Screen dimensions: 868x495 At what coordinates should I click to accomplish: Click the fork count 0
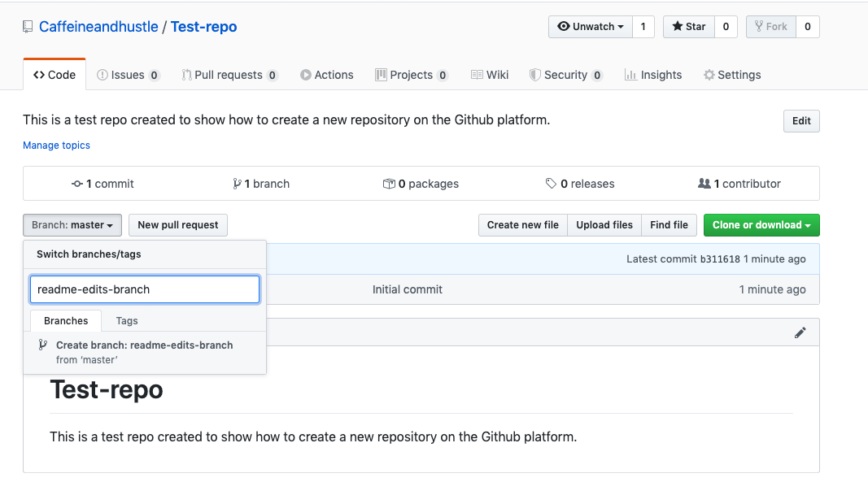(x=808, y=27)
